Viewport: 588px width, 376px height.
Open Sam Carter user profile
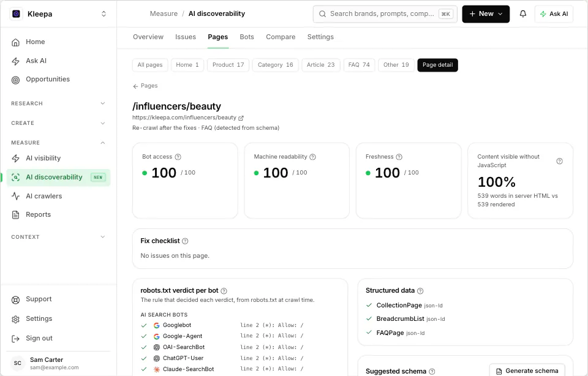click(59, 363)
